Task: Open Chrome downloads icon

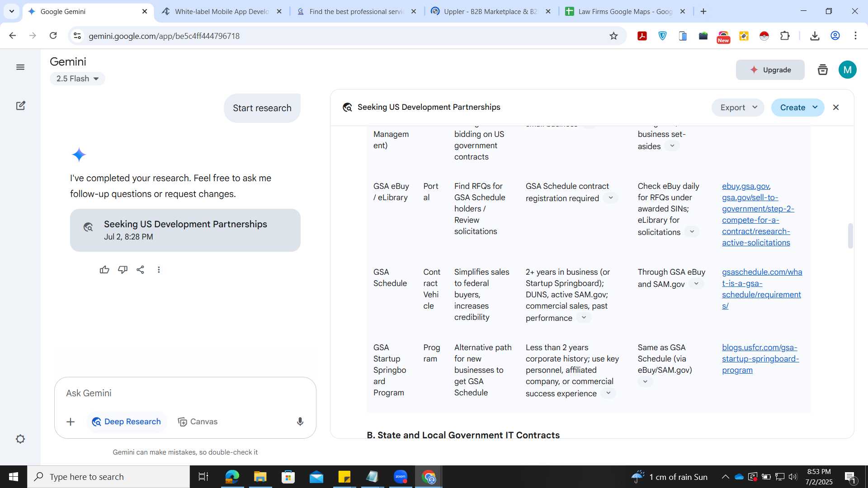Action: [x=815, y=36]
